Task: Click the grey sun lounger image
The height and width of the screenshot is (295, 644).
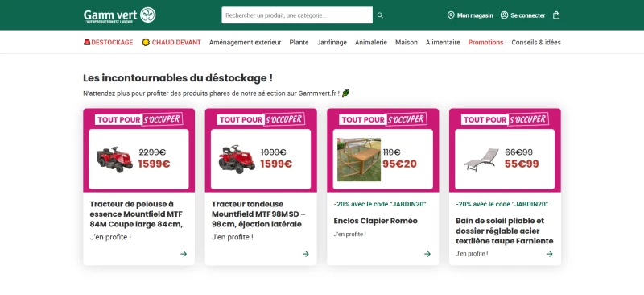Action: click(481, 160)
